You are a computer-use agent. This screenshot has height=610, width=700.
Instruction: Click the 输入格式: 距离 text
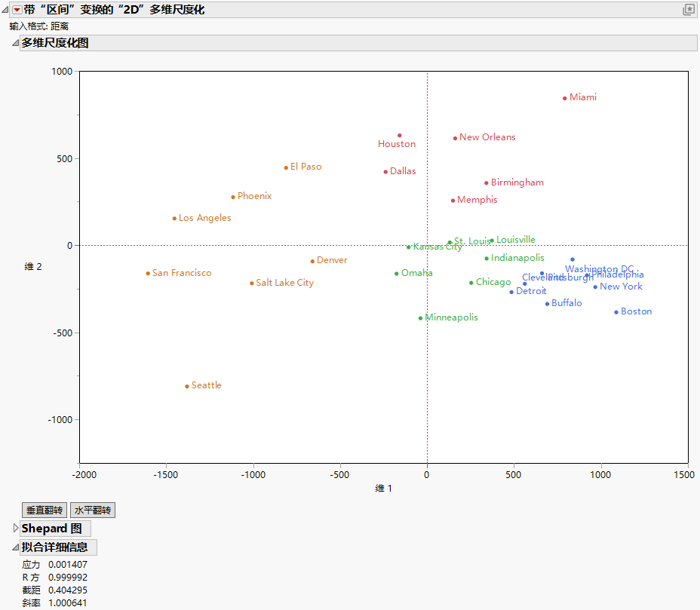[x=38, y=26]
